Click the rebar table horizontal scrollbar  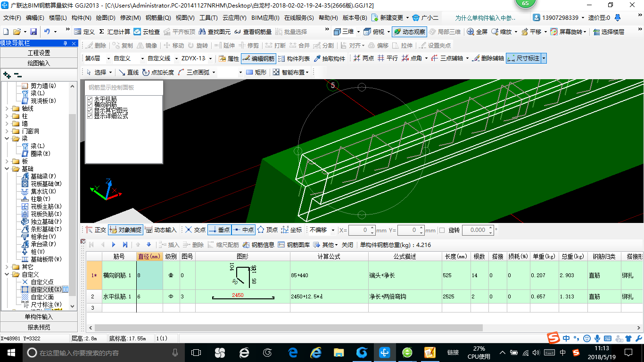(289, 328)
